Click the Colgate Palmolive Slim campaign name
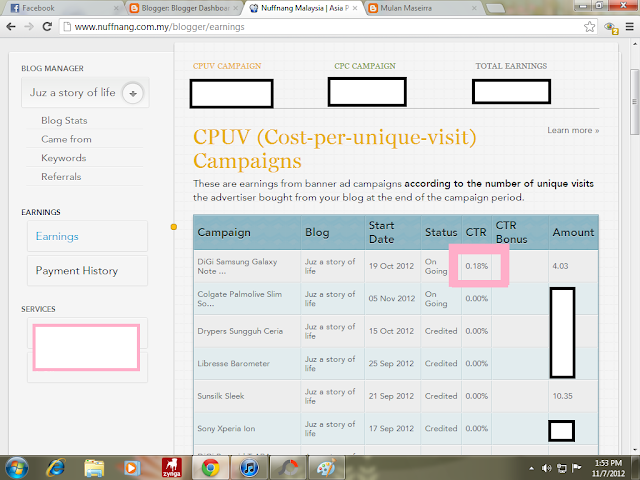The image size is (640, 480). pyautogui.click(x=240, y=299)
